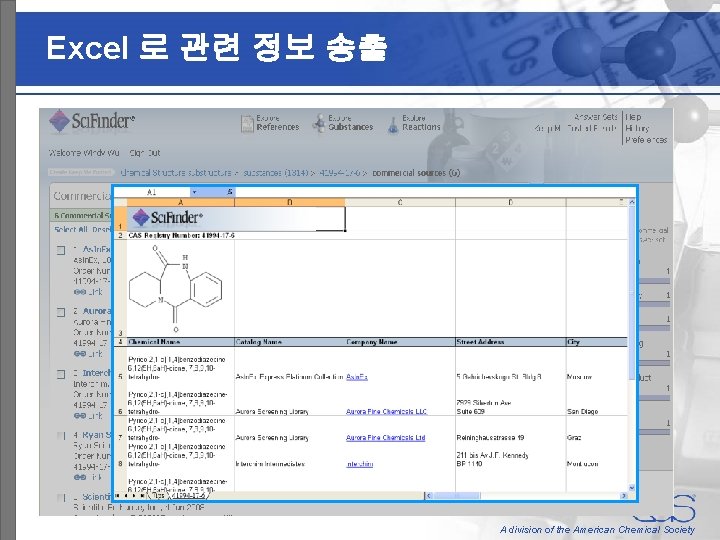Image resolution: width=720 pixels, height=540 pixels.
Task: Open Explore Reactions flask icon
Action: click(x=393, y=124)
